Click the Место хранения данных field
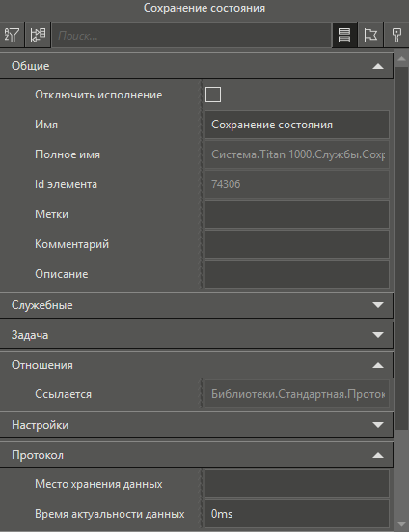This screenshot has height=532, width=409. 297,484
